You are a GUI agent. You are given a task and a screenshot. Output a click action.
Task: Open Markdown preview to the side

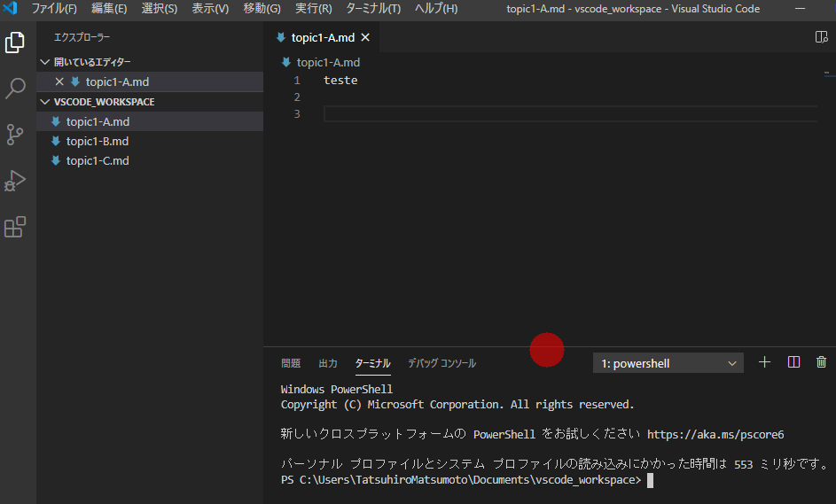click(821, 37)
